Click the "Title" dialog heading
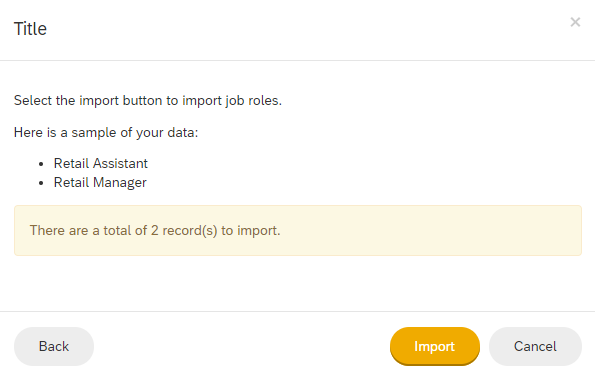The height and width of the screenshot is (379, 595). click(30, 29)
